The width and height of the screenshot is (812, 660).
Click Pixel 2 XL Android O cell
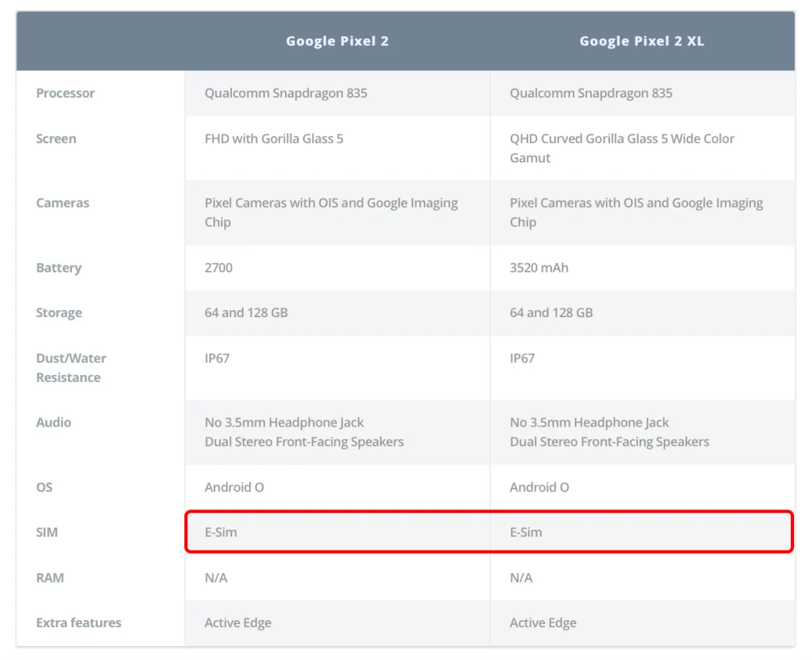click(642, 487)
